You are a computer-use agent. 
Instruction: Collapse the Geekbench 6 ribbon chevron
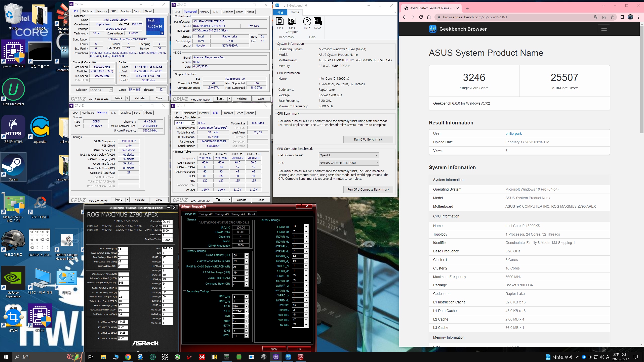[x=394, y=12]
